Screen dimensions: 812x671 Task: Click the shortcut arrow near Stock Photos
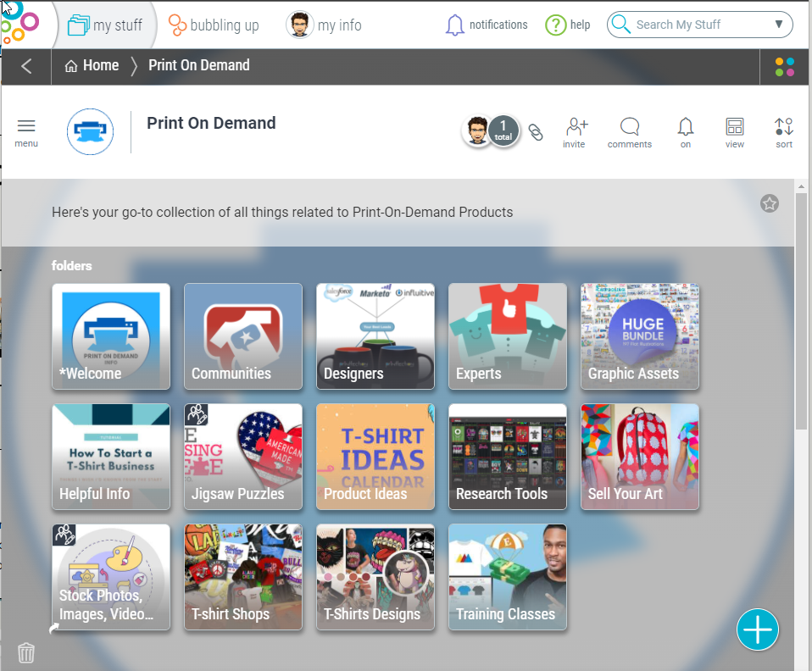pyautogui.click(x=54, y=628)
